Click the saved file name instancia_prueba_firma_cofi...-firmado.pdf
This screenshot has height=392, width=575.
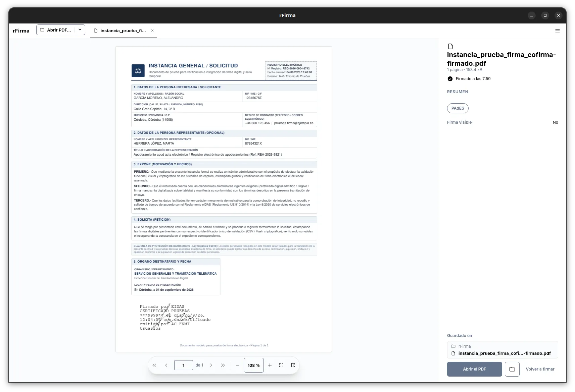504,353
